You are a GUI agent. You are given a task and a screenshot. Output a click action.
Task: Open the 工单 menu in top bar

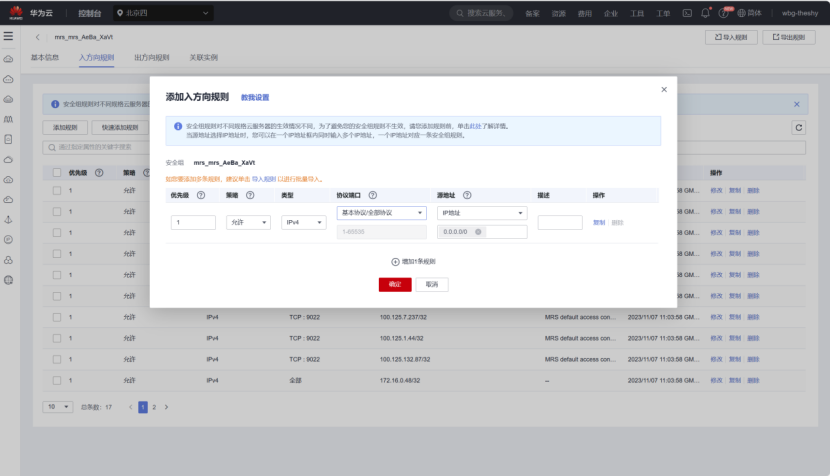[664, 13]
